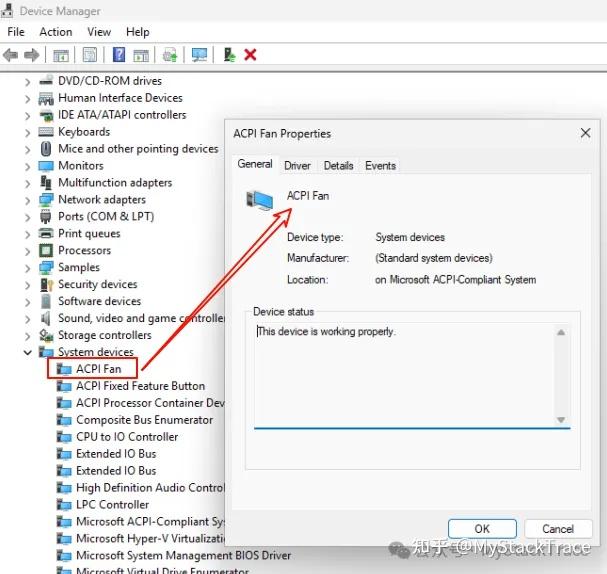Screen dimensions: 607x574
Task: Expand the Multifunction adapters node
Action: pos(27,183)
